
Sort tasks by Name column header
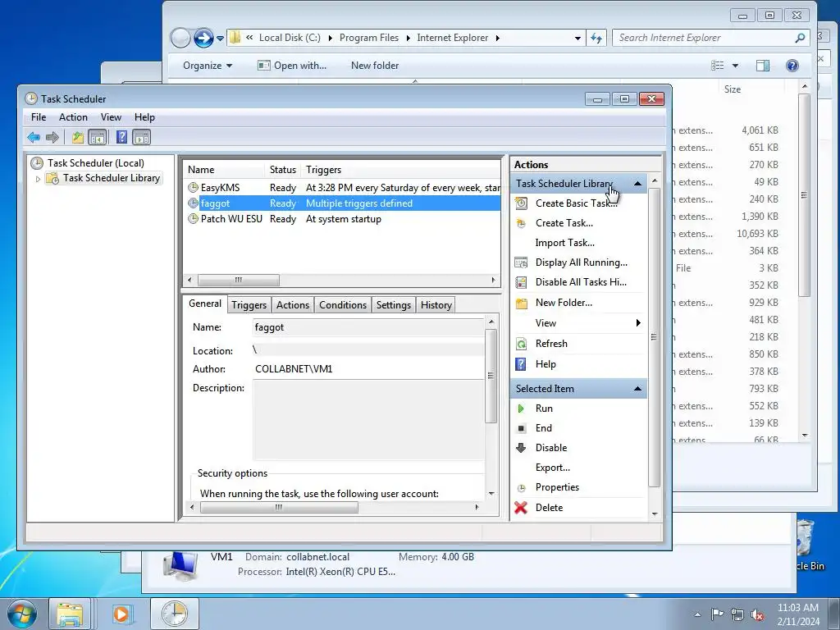pos(224,170)
